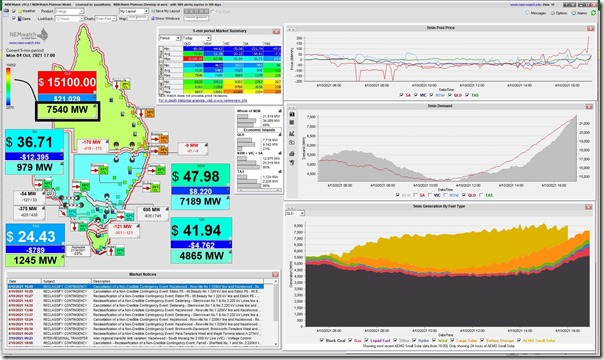
Task: Click the playback controls bar
Action: (x=196, y=12)
